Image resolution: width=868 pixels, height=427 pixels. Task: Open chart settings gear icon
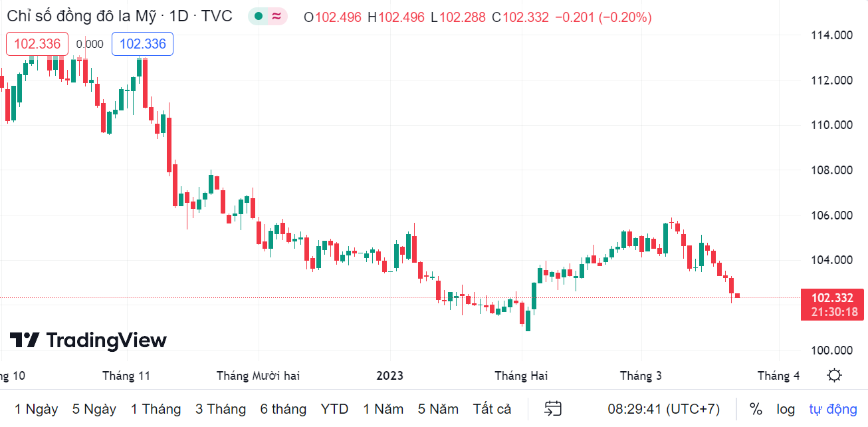[x=834, y=376]
